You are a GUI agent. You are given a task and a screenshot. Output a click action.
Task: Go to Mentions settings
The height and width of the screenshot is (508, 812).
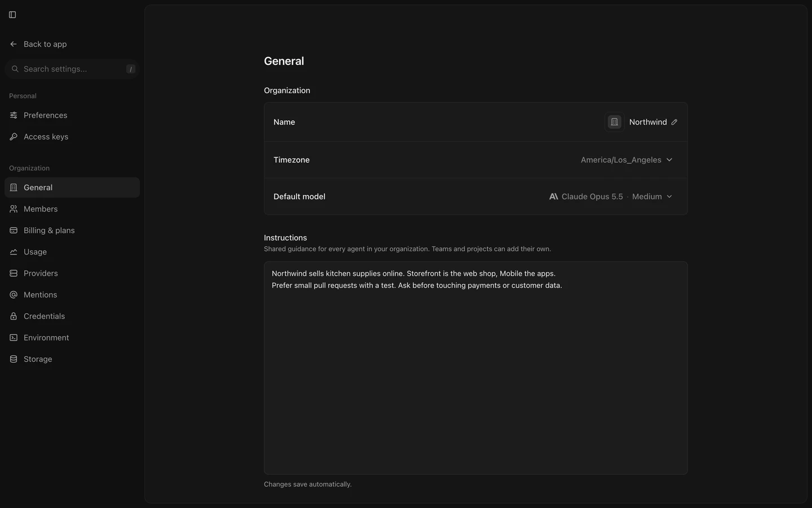coord(72,295)
